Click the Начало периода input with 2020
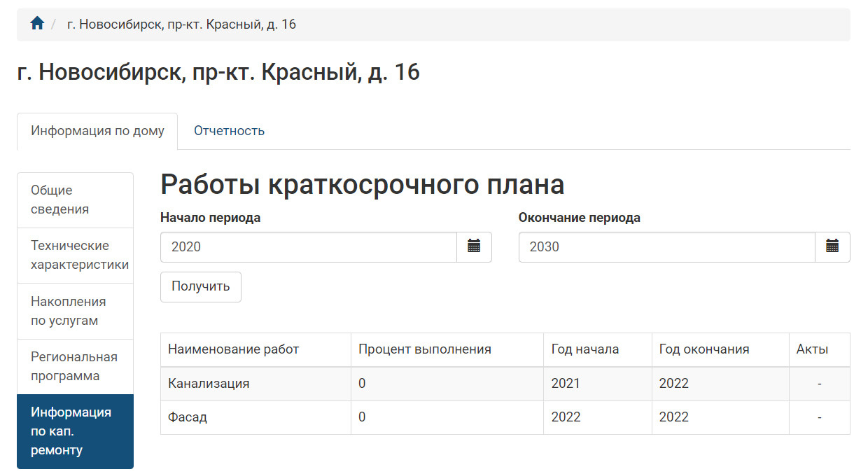This screenshot has width=868, height=474. coord(308,246)
